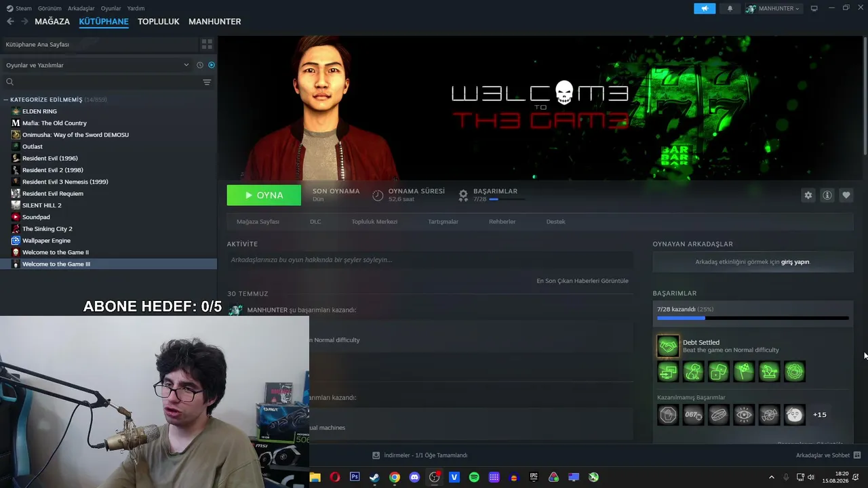The height and width of the screenshot is (488, 868).
Task: Open the notifications bell
Action: pos(730,8)
